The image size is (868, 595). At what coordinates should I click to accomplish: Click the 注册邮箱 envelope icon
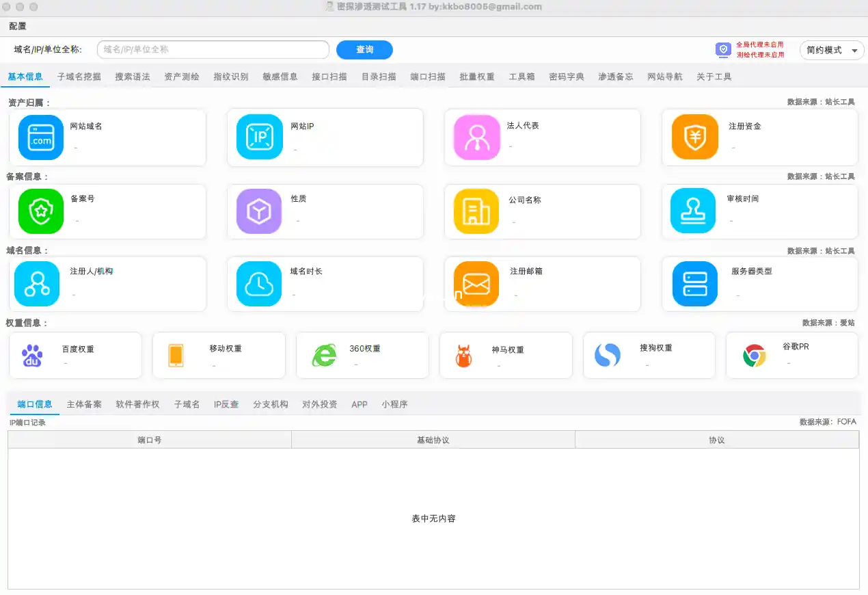475,283
